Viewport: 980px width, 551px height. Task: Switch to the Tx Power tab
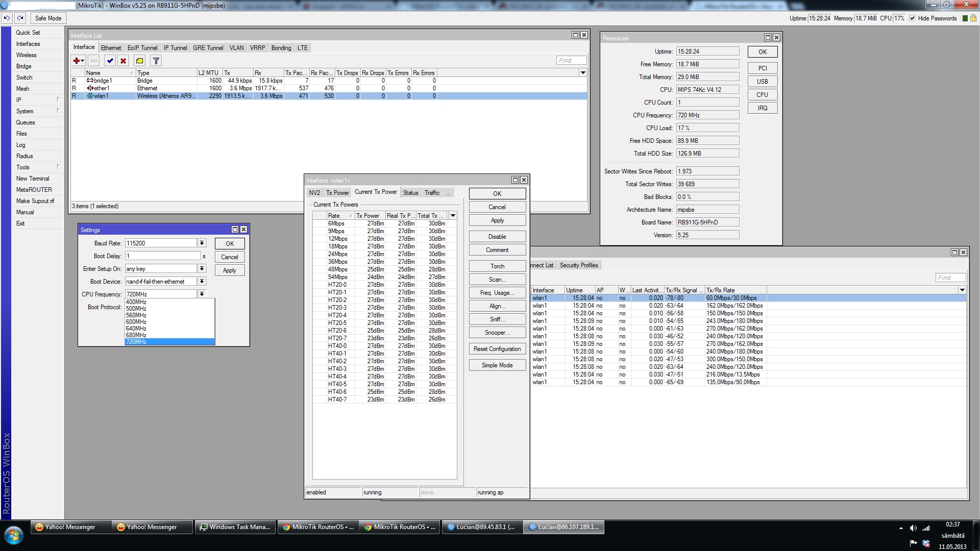[x=337, y=193]
